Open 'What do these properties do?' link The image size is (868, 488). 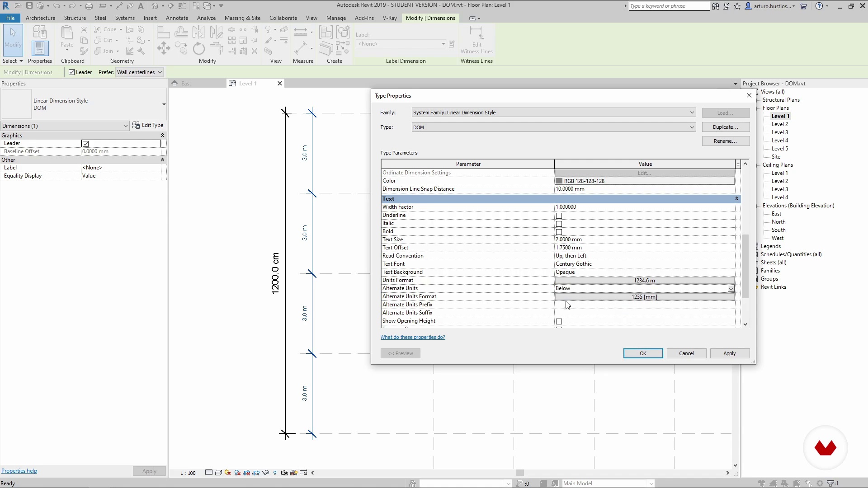pyautogui.click(x=412, y=337)
